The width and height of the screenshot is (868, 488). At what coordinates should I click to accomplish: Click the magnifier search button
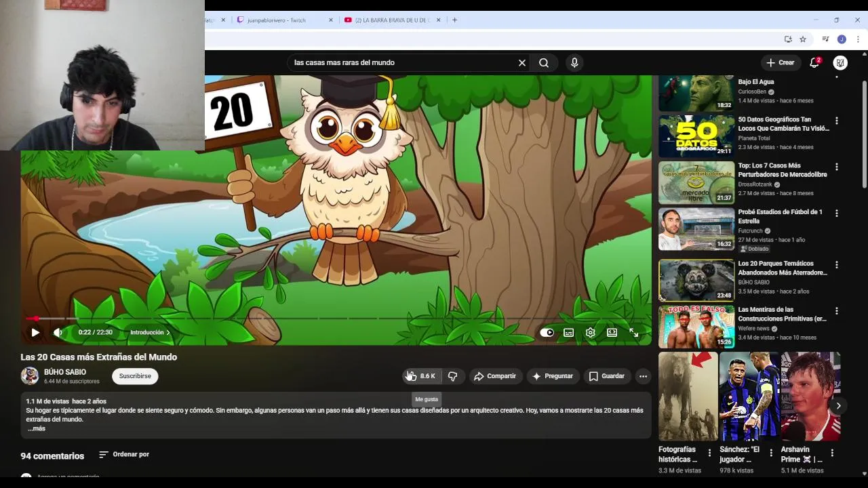point(544,62)
